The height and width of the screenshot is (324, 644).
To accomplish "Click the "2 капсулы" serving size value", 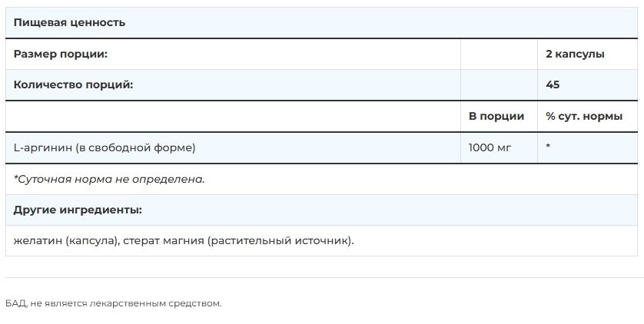I will point(575,55).
